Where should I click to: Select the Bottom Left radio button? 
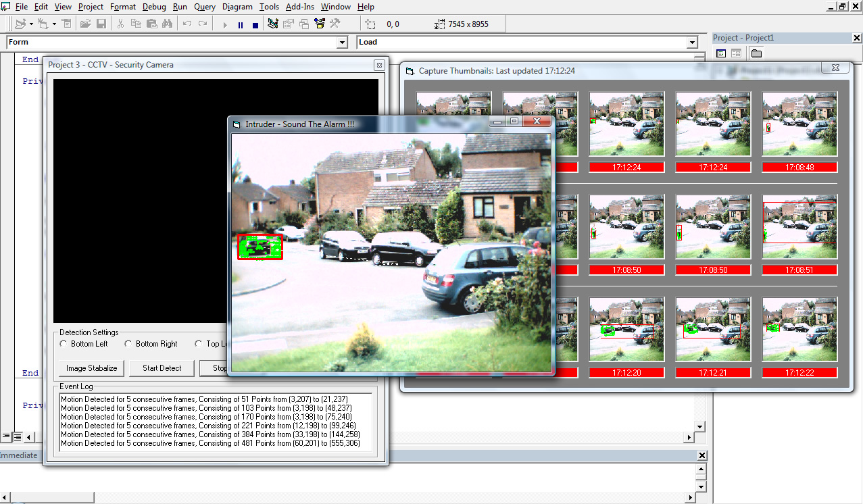pos(64,344)
